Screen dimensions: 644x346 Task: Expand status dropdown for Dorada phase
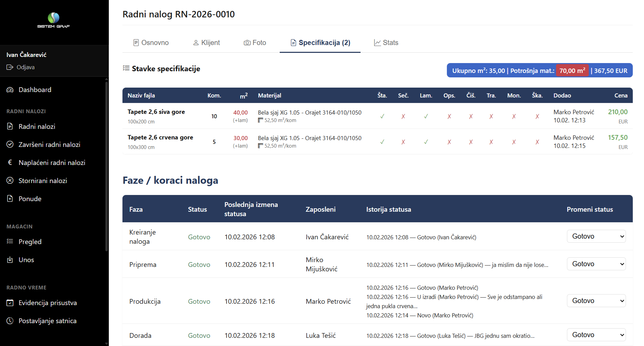point(596,335)
